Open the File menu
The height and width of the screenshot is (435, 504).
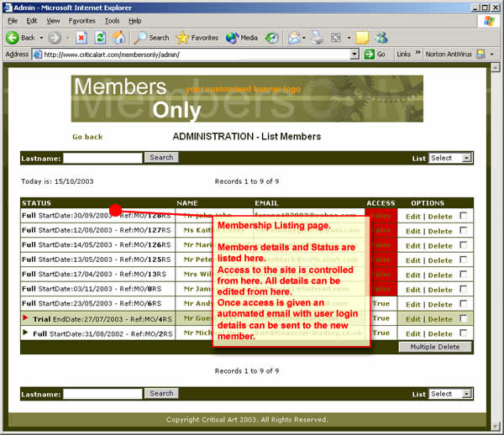coord(13,21)
